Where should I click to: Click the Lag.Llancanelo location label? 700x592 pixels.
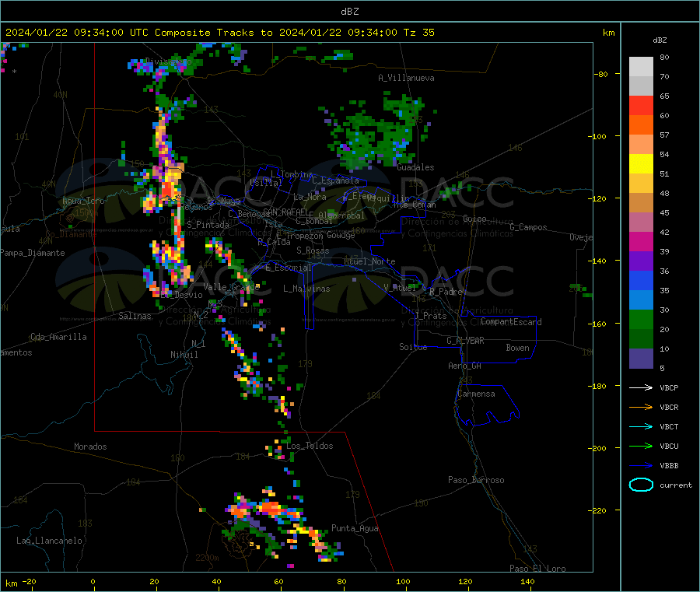[x=50, y=541]
